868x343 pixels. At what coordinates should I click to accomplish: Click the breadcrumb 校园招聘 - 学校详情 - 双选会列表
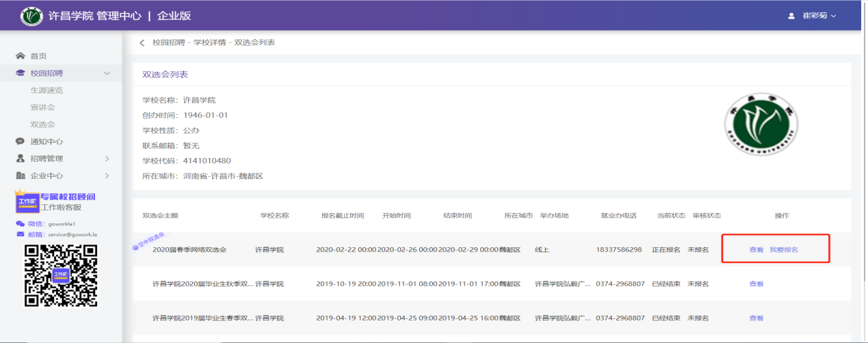click(213, 42)
